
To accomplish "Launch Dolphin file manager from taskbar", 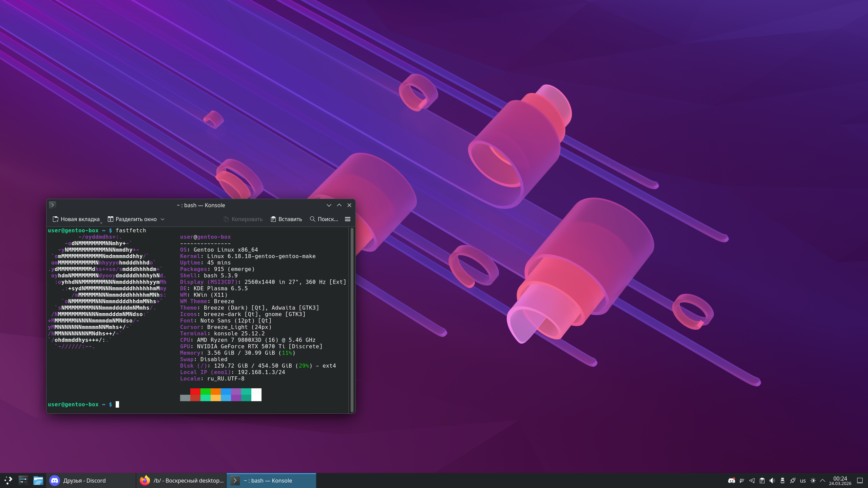I will coord(38,480).
